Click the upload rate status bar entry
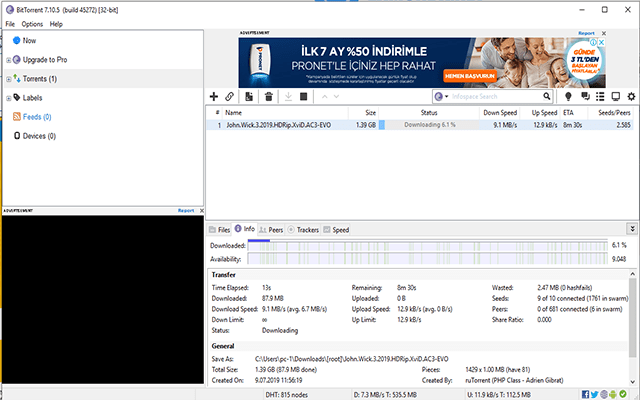The image size is (640, 400). (x=499, y=395)
